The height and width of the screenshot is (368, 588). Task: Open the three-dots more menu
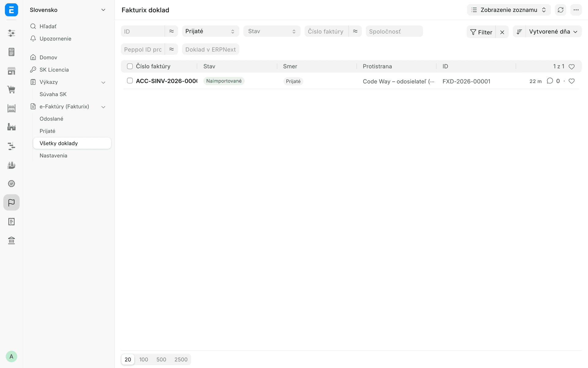point(576,10)
